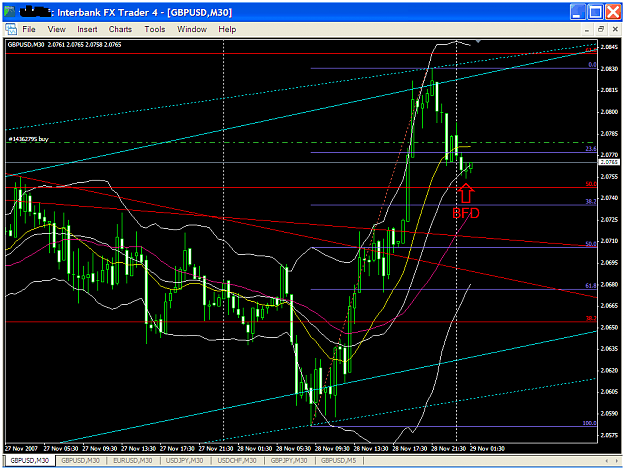Maximize the Interbank FX Trader window
The height and width of the screenshot is (470, 625).
click(596, 12)
